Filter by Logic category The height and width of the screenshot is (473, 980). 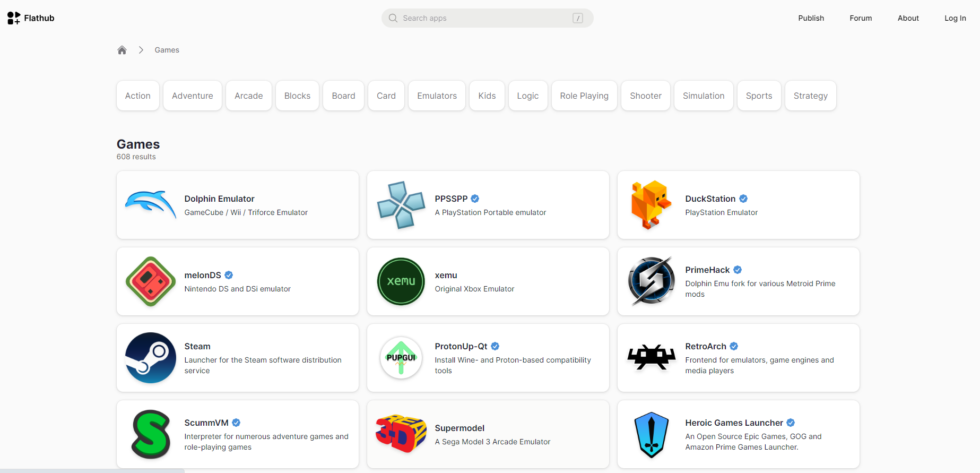click(x=528, y=96)
